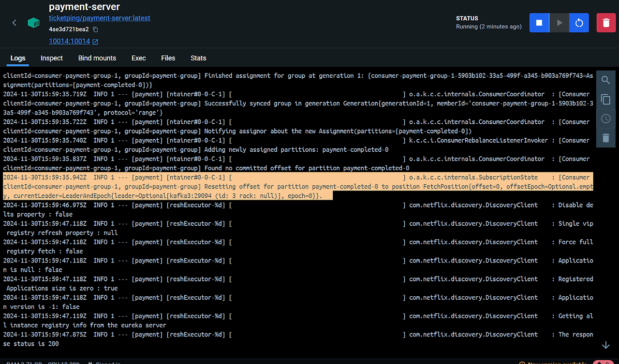Image resolution: width=619 pixels, height=364 pixels.
Task: Restart the payment-server container
Action: coord(579,23)
